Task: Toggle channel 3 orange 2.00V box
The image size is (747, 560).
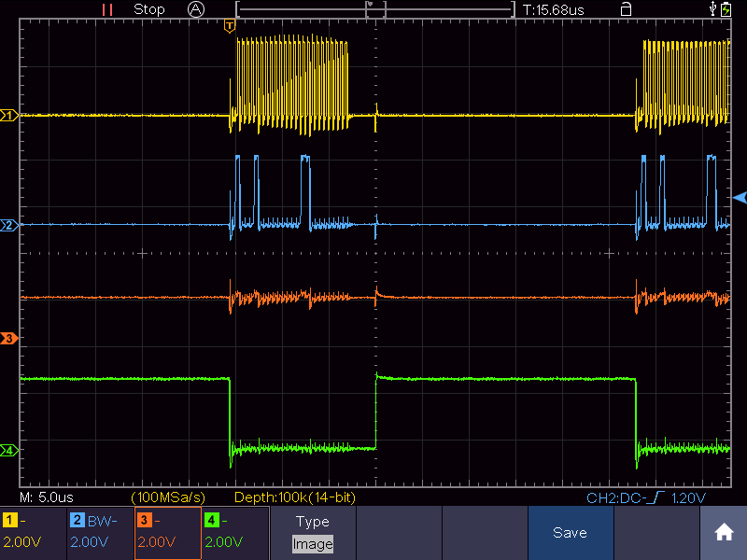Action: coord(168,532)
